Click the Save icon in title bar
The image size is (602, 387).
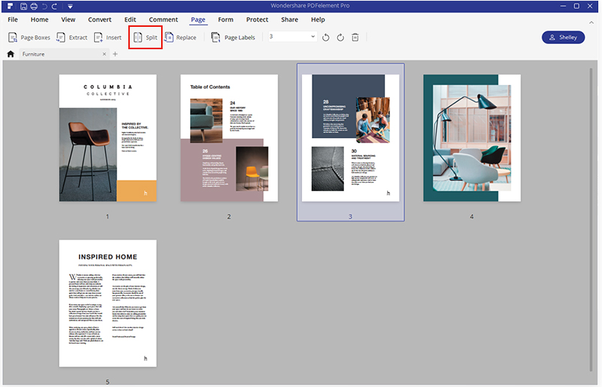(x=23, y=6)
